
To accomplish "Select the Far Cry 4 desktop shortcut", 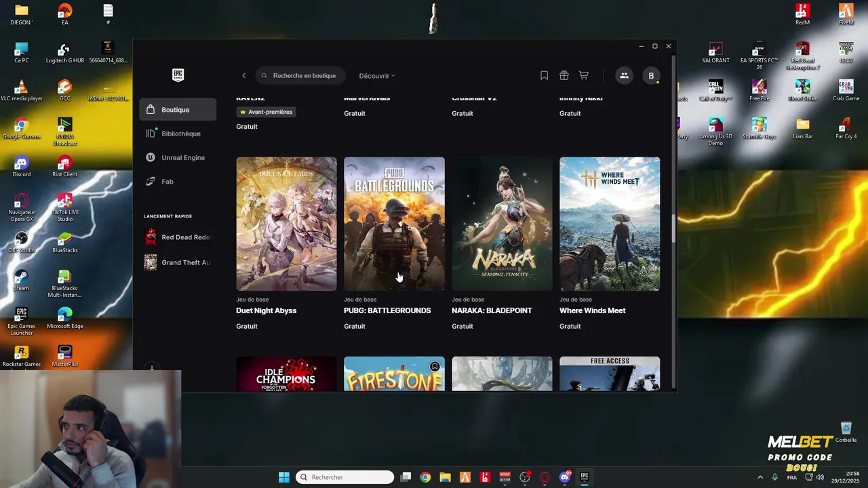I will pos(846,129).
